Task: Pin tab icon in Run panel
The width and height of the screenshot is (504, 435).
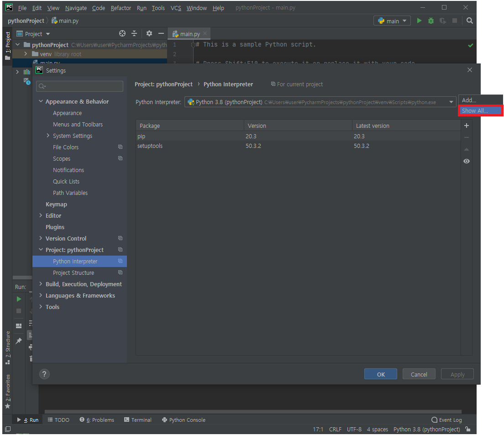Action: click(x=19, y=341)
